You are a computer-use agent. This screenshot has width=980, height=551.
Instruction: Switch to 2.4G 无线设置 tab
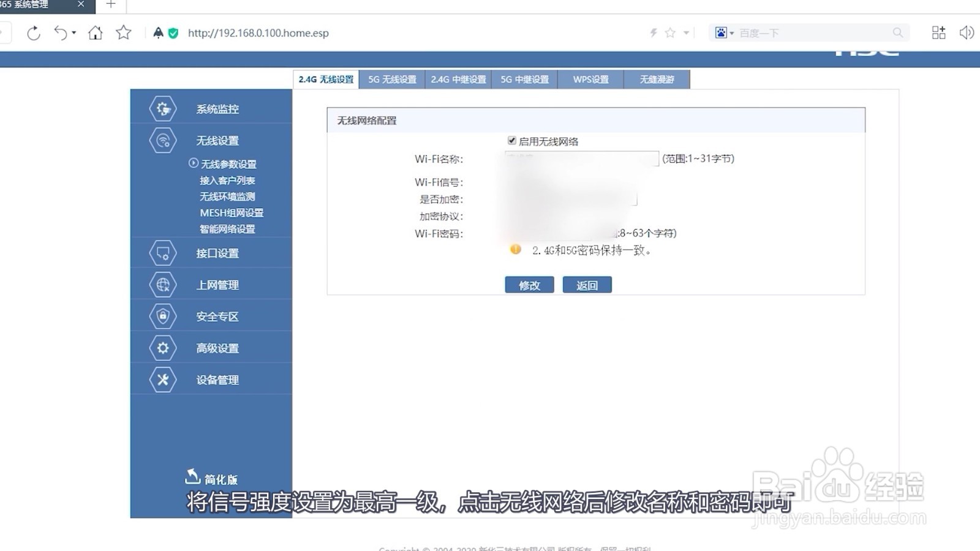pyautogui.click(x=326, y=80)
